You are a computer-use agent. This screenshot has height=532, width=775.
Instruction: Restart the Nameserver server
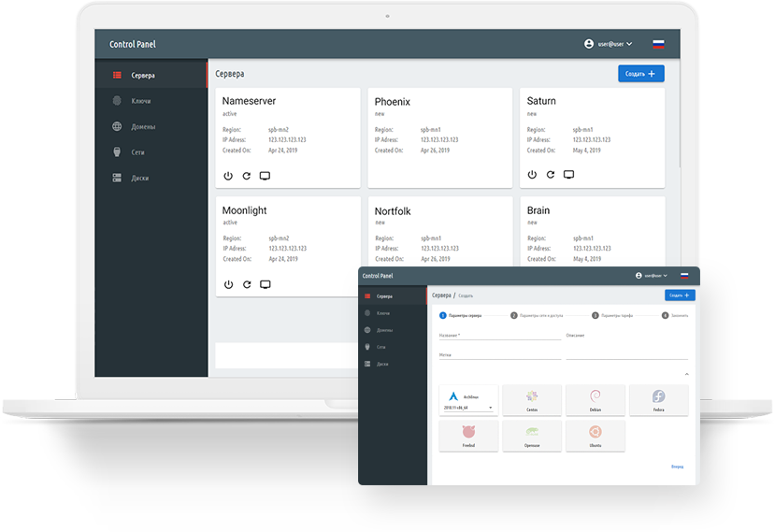(246, 176)
